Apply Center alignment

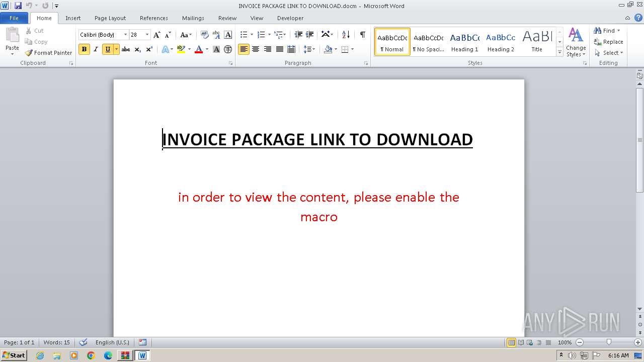(256, 49)
